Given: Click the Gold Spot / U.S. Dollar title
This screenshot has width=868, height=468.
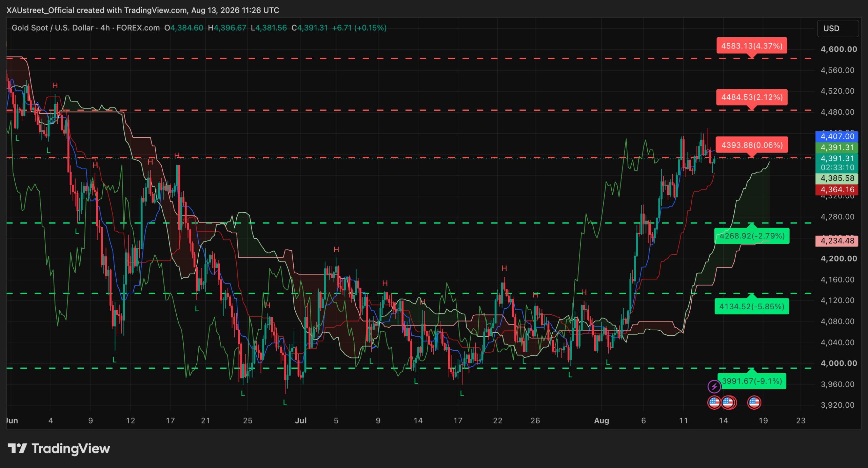Looking at the screenshot, I should tap(53, 28).
